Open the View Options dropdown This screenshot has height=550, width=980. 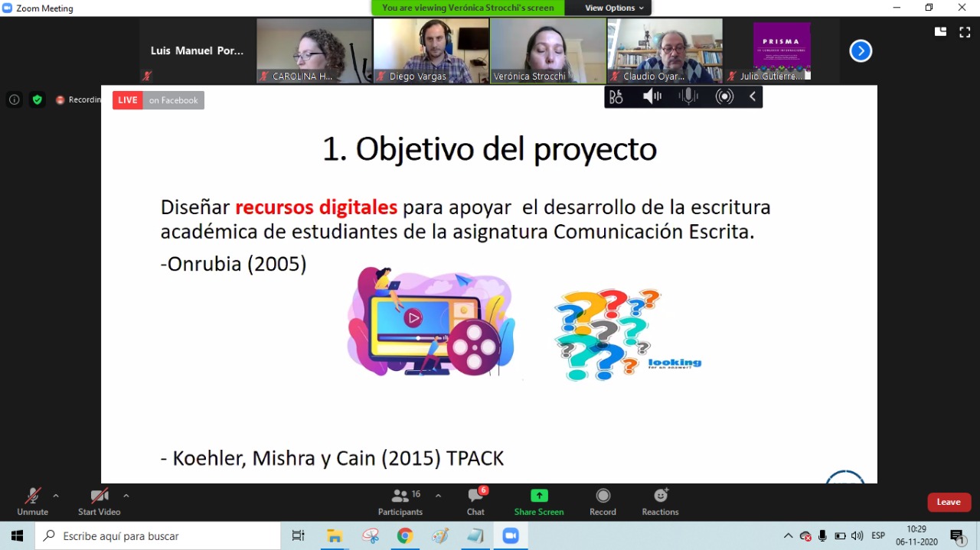615,8
